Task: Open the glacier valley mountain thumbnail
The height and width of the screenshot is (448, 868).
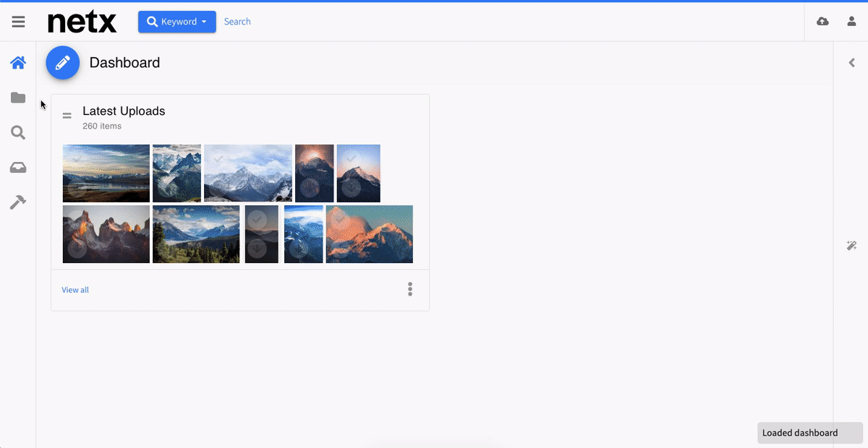Action: [176, 173]
